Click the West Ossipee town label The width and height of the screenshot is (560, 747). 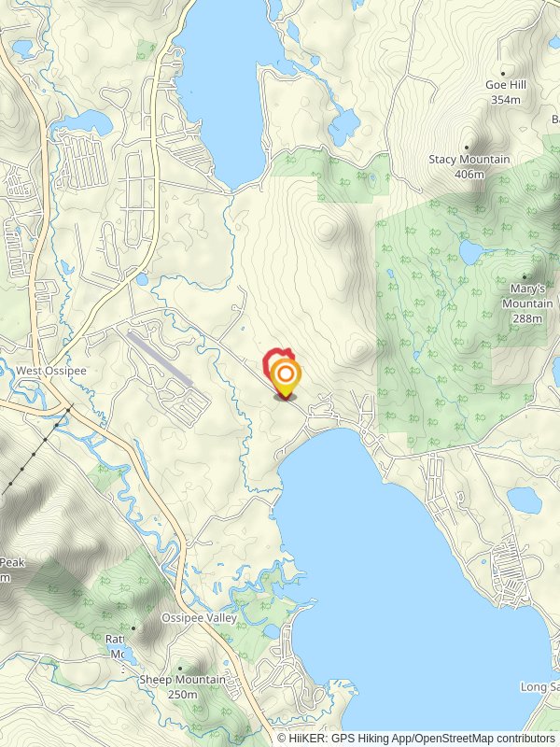point(51,371)
